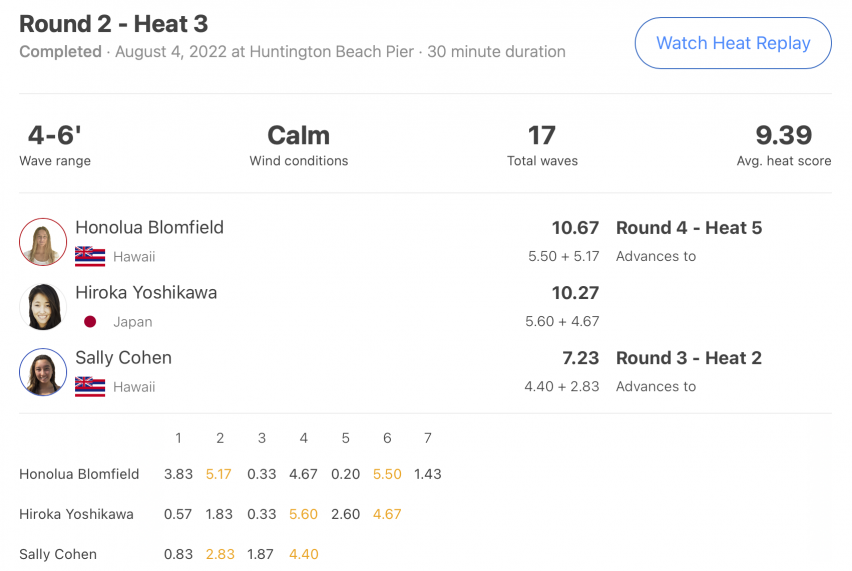
Task: Open the Round 3 - Heat 2 link
Action: pos(688,358)
